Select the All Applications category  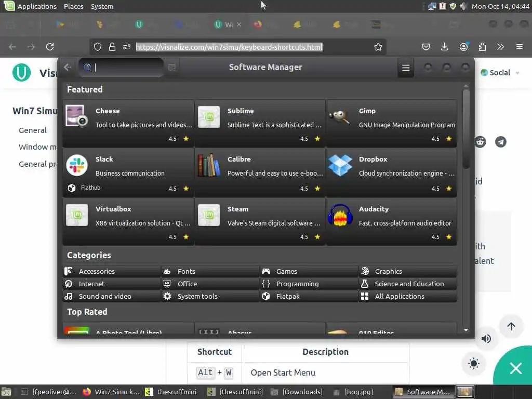pyautogui.click(x=408, y=296)
